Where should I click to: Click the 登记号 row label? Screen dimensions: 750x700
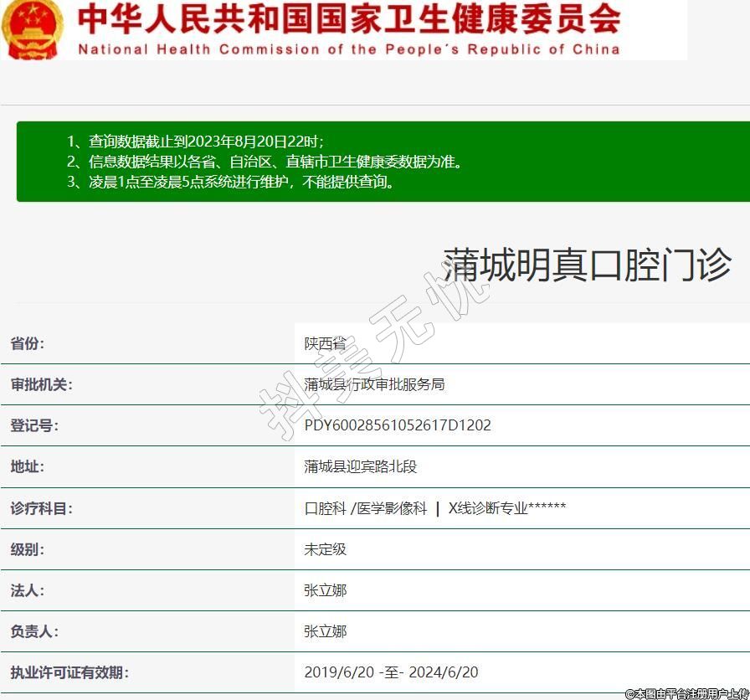point(34,425)
